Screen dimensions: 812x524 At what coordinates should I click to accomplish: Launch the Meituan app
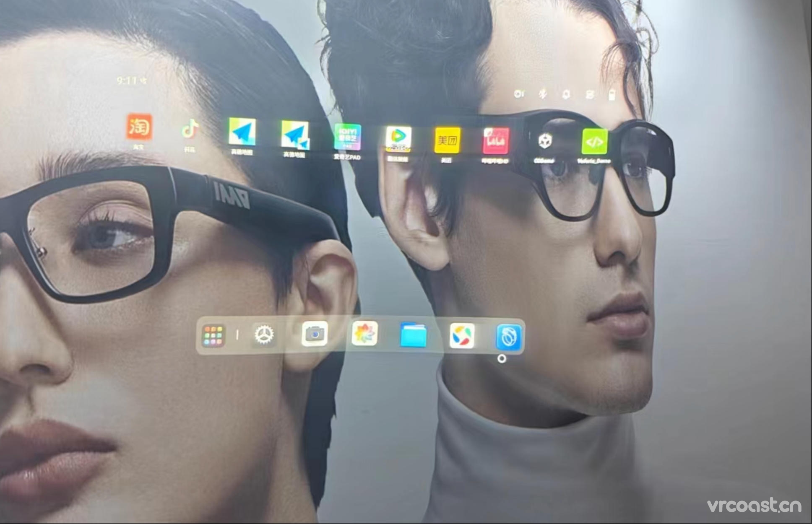pyautogui.click(x=447, y=140)
